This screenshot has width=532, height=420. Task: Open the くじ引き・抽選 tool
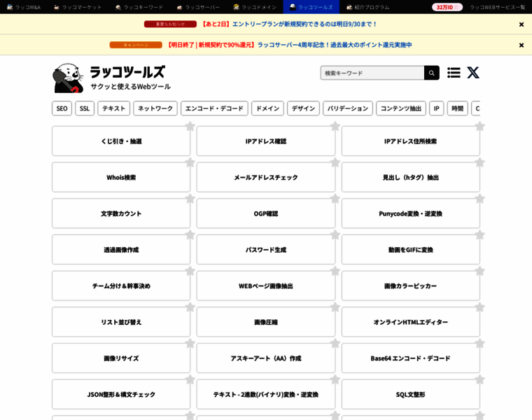(121, 141)
